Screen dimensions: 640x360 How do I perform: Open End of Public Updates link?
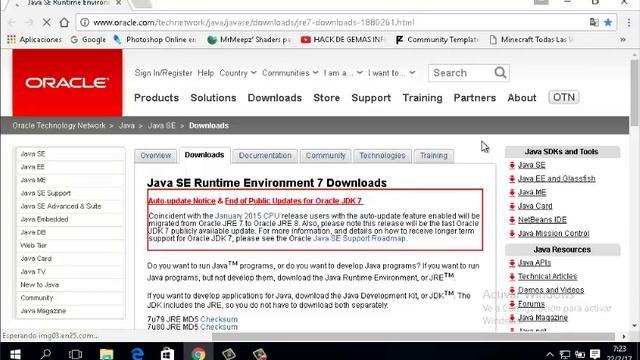293,201
